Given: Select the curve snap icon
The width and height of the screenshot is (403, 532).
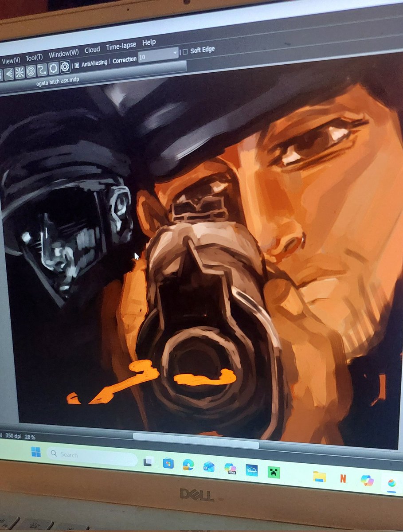Looking at the screenshot, I should point(42,69).
